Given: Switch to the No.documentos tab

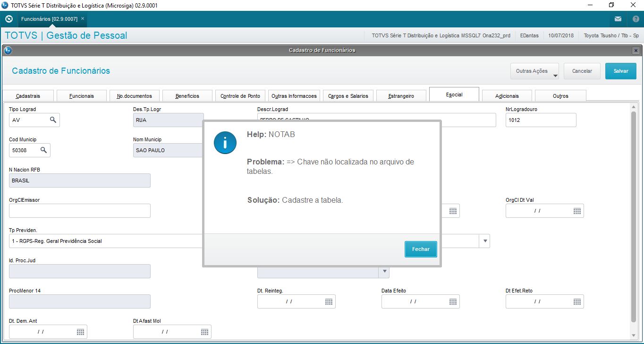Looking at the screenshot, I should point(135,96).
